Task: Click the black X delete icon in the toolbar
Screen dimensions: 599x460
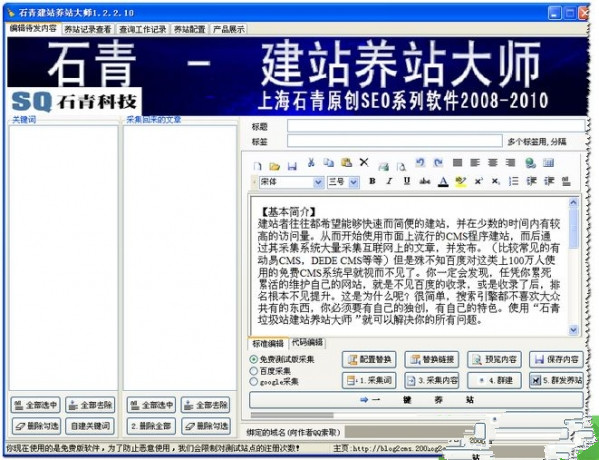Action: pos(364,162)
